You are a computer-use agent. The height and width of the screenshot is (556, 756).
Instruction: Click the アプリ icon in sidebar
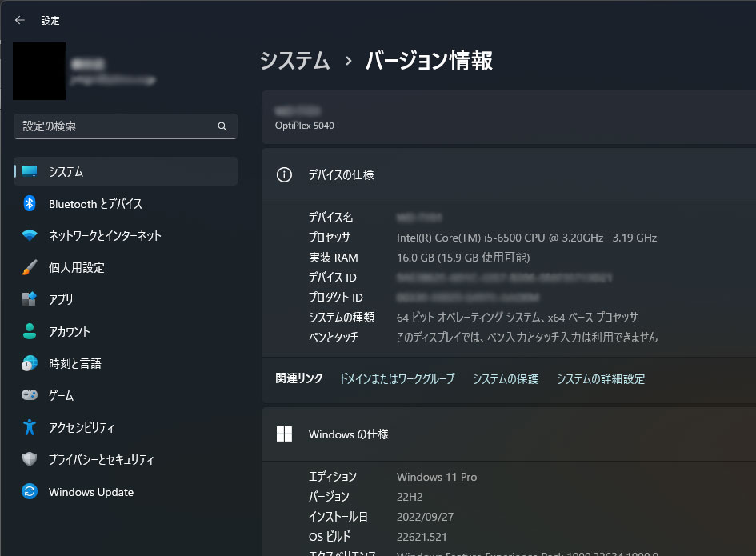30,299
